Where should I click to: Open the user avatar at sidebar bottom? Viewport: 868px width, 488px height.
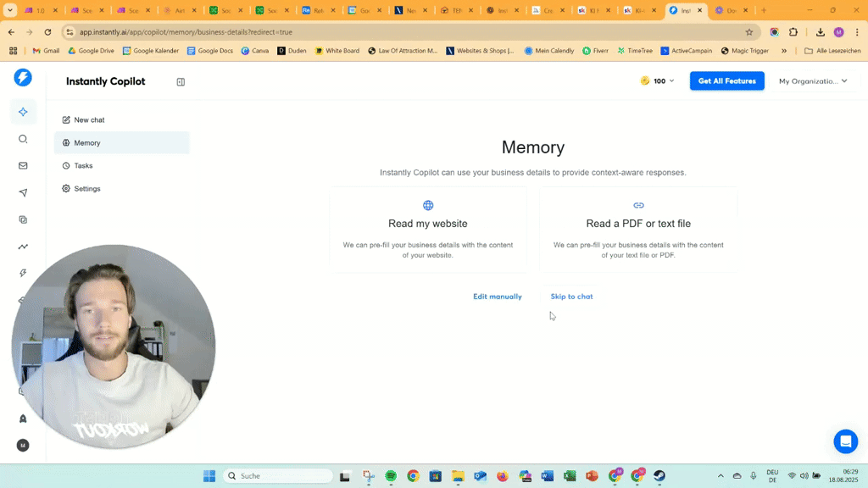[23, 446]
